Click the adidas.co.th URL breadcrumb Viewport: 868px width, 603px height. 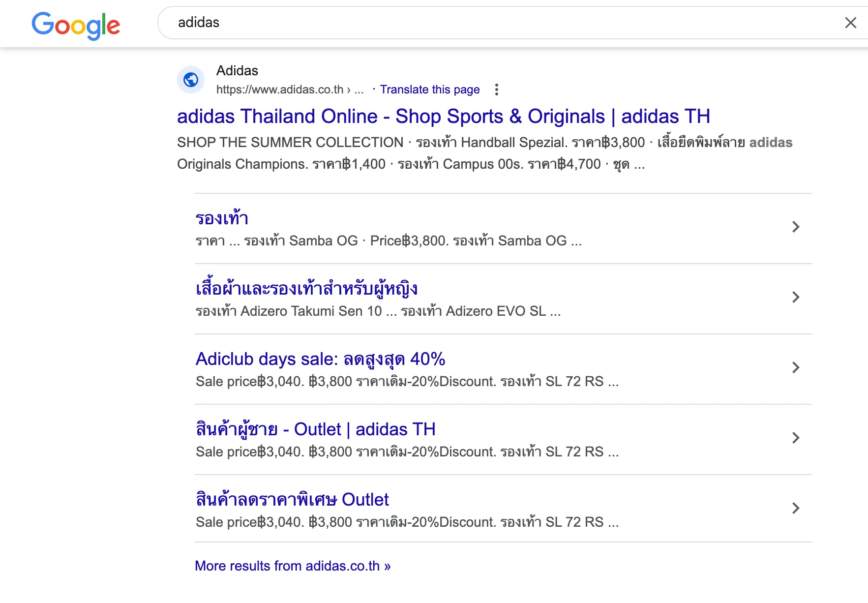280,90
